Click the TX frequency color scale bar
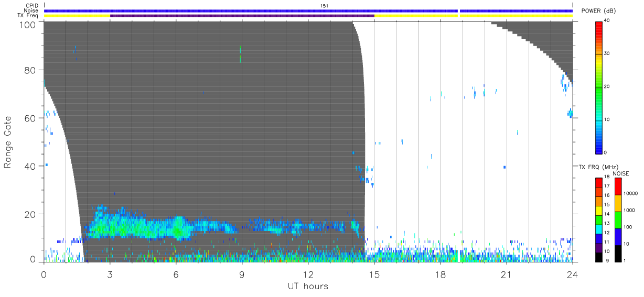This screenshot has width=644, height=297. pyautogui.click(x=599, y=220)
